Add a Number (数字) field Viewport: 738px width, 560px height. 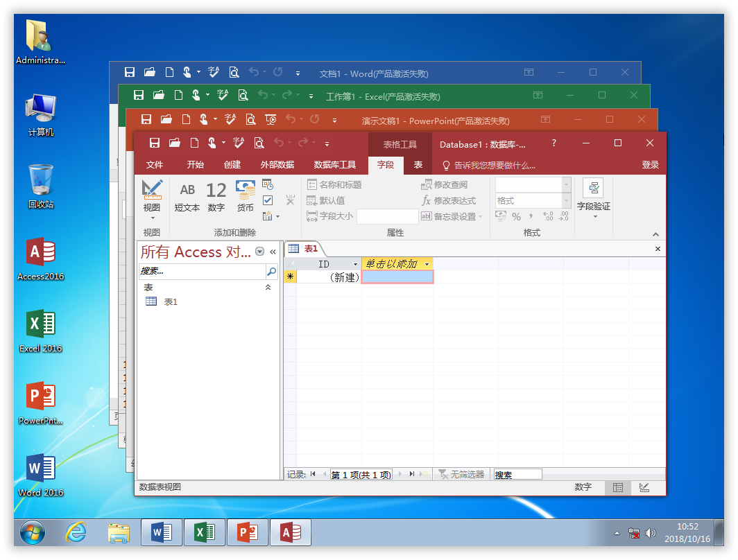point(216,196)
